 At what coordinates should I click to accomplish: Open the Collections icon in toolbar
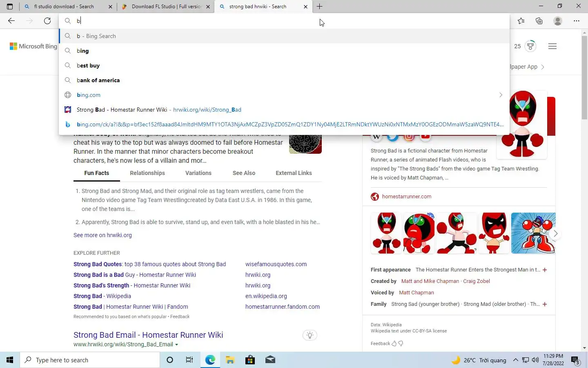539,21
